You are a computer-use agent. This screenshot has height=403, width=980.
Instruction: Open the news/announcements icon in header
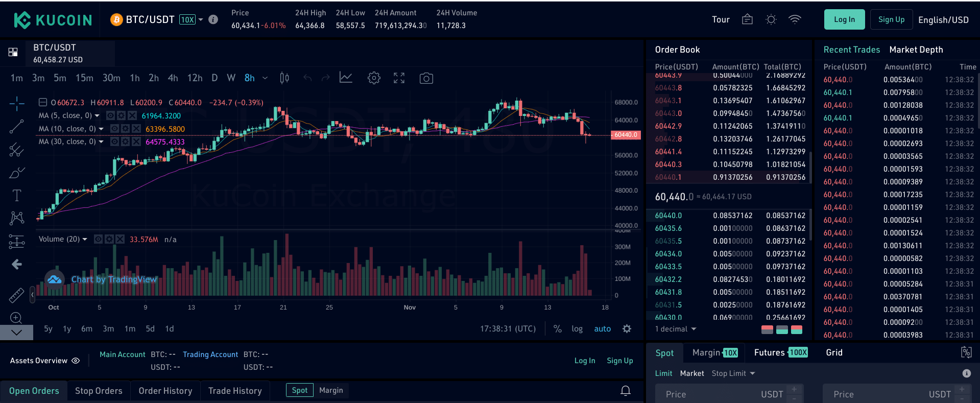[747, 19]
